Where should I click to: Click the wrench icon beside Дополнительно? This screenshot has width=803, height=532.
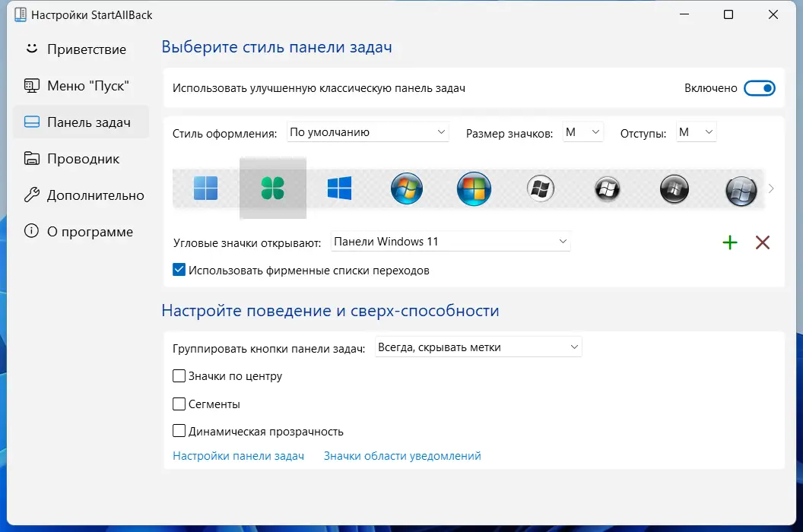[x=32, y=195]
